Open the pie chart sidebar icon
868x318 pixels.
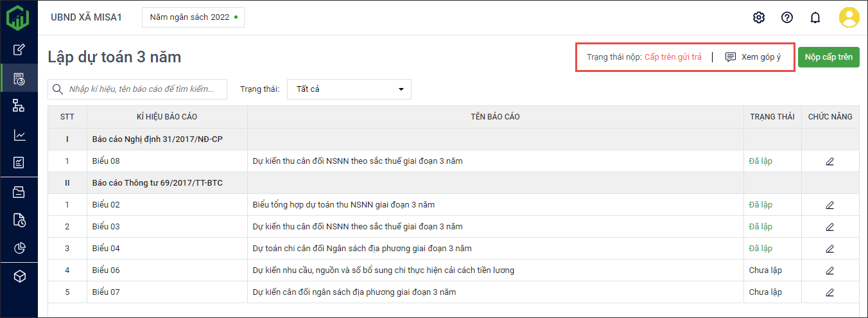(19, 248)
